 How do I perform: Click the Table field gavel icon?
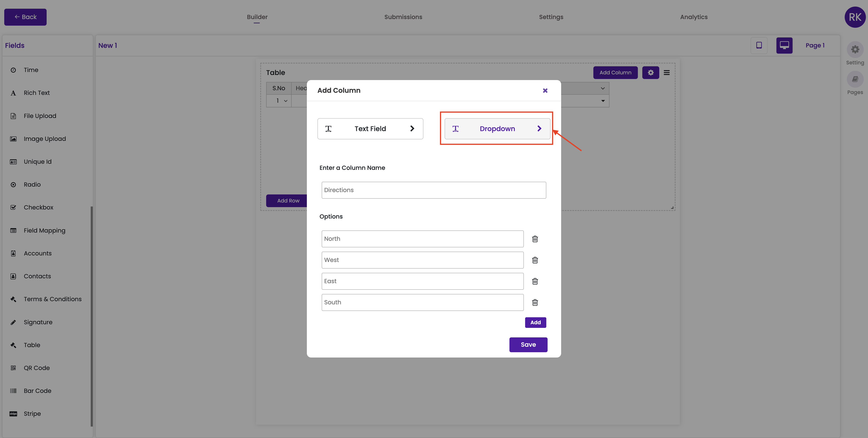pos(13,345)
